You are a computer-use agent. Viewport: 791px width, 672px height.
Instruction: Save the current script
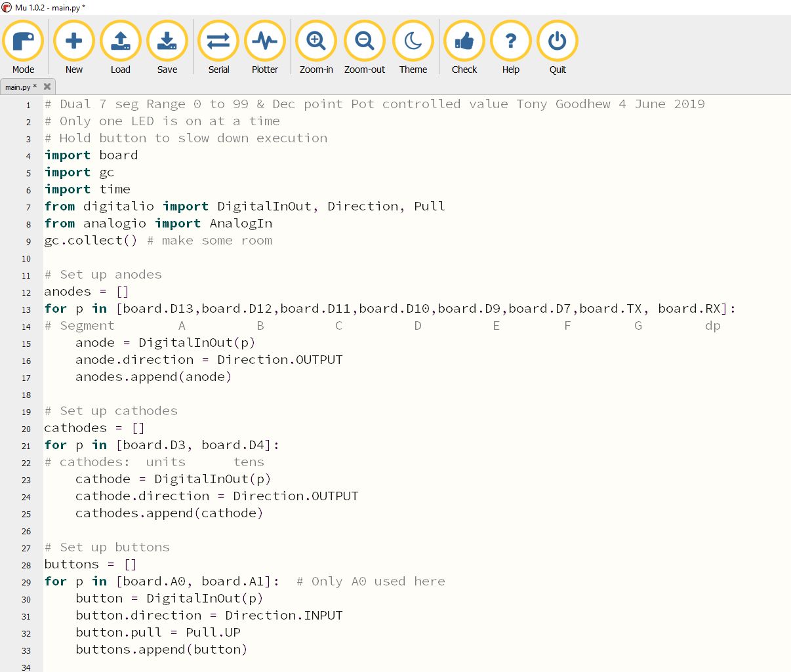tap(167, 41)
